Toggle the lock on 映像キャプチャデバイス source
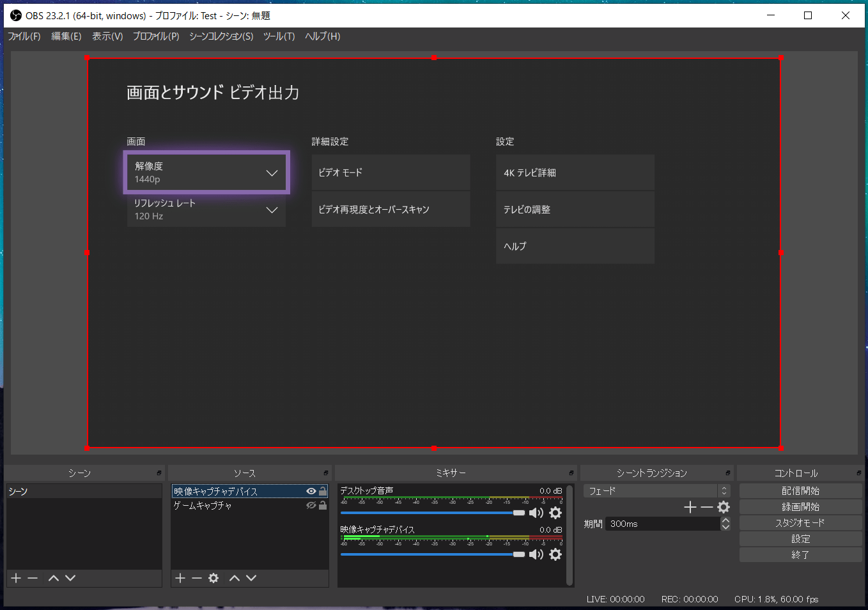The image size is (868, 610). click(x=323, y=491)
